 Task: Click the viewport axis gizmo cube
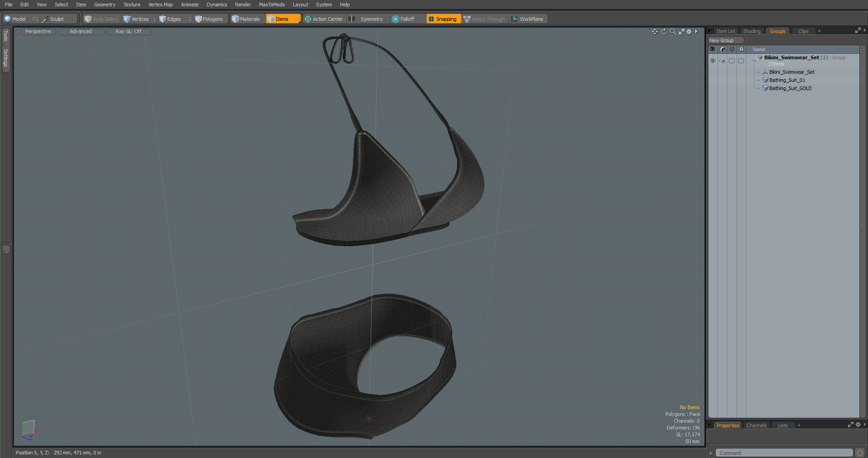coord(28,429)
